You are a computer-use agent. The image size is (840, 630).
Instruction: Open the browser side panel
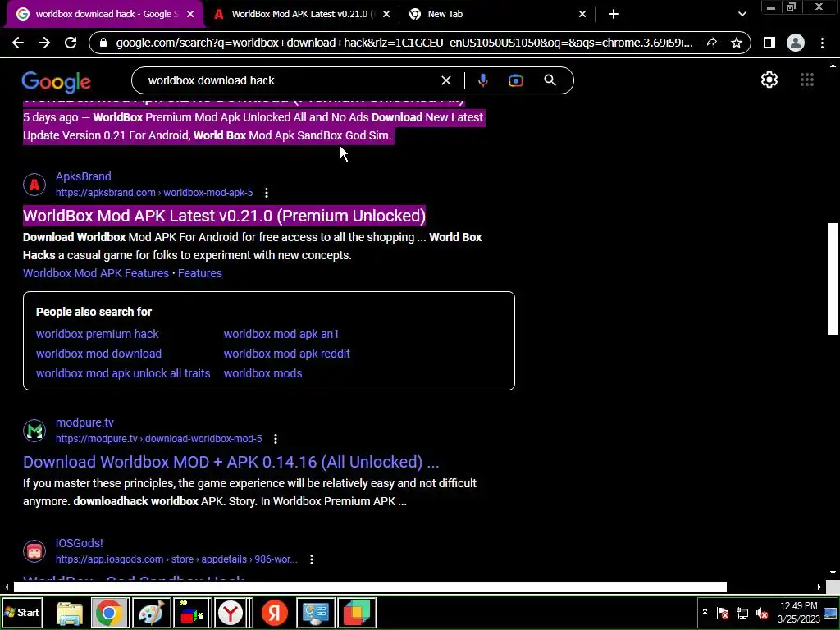(769, 43)
